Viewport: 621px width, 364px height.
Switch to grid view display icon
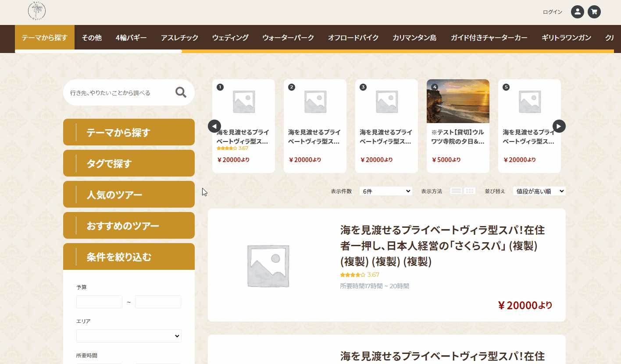[x=470, y=191]
